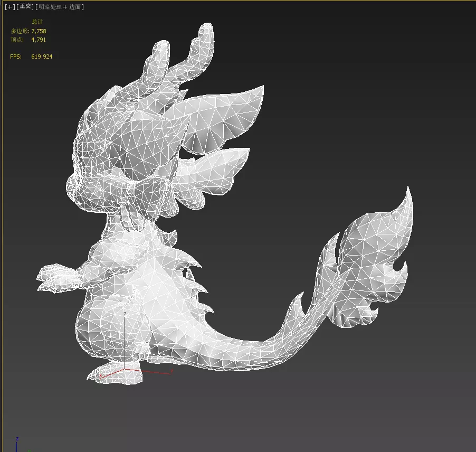Image resolution: width=476 pixels, height=452 pixels.
Task: Open the [+] viewport general menu
Action: 9,7
